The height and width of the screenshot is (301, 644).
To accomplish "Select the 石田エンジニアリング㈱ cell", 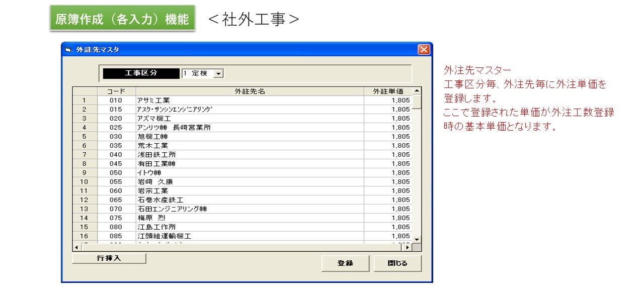I will pos(250,209).
